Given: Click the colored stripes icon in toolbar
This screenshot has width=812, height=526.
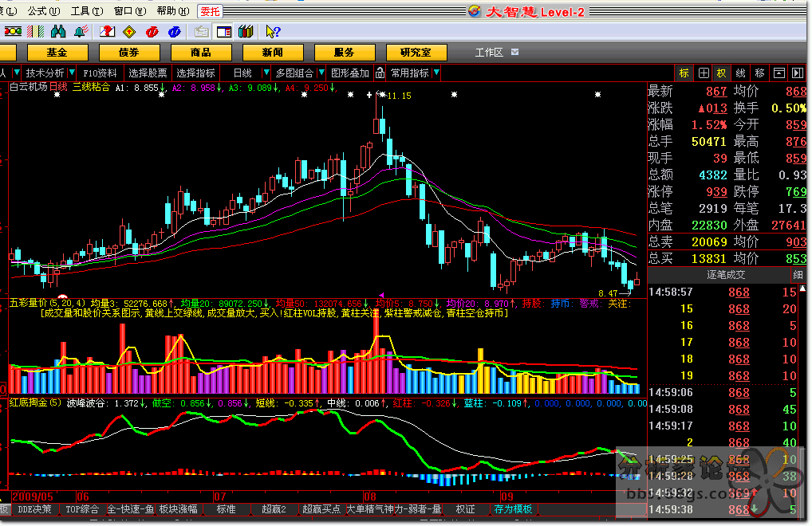Looking at the screenshot, I should pyautogui.click(x=35, y=32).
